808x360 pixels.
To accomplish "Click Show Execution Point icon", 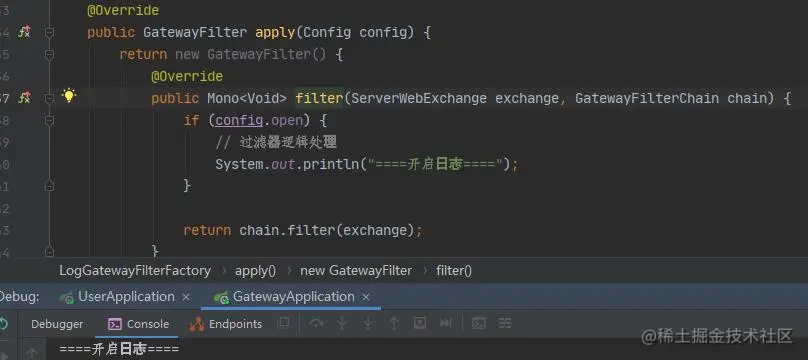I will 283,323.
